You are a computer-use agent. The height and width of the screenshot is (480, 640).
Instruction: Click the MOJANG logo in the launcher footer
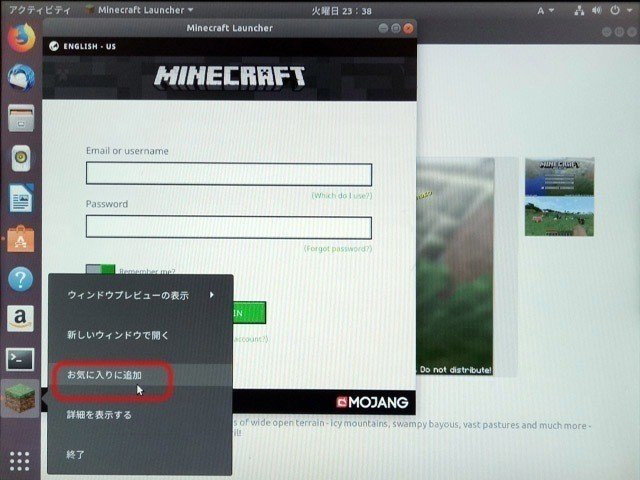pos(372,402)
